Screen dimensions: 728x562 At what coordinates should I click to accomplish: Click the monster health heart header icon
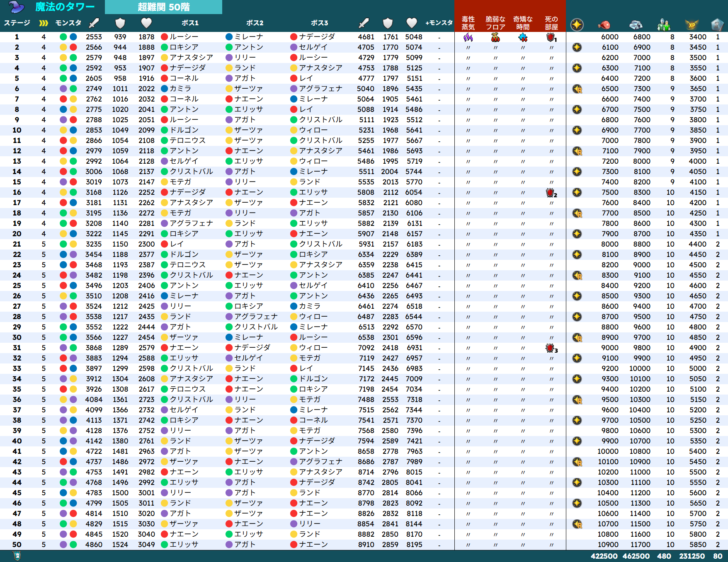click(x=146, y=23)
